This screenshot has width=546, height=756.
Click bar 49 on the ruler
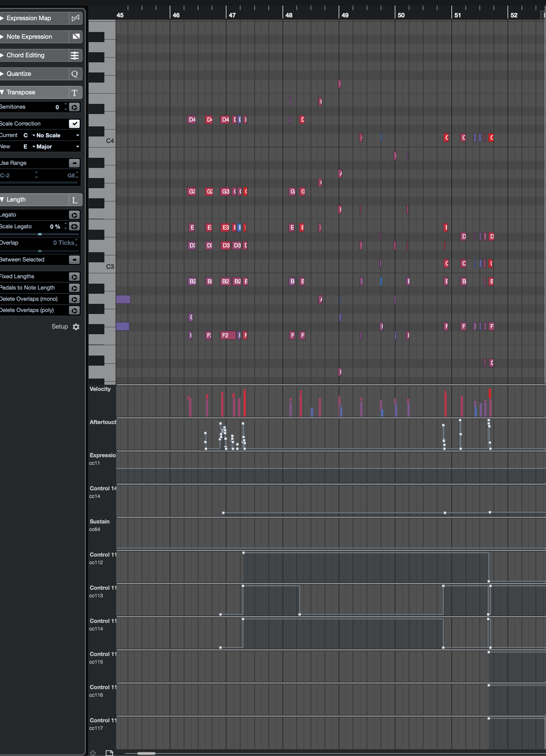[x=345, y=15]
